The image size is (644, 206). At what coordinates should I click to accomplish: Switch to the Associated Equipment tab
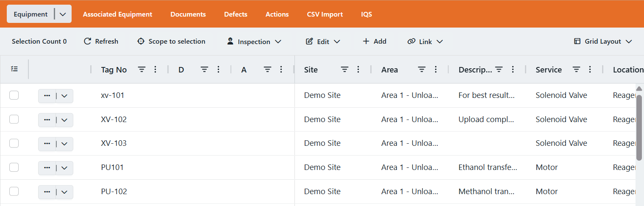tap(117, 14)
